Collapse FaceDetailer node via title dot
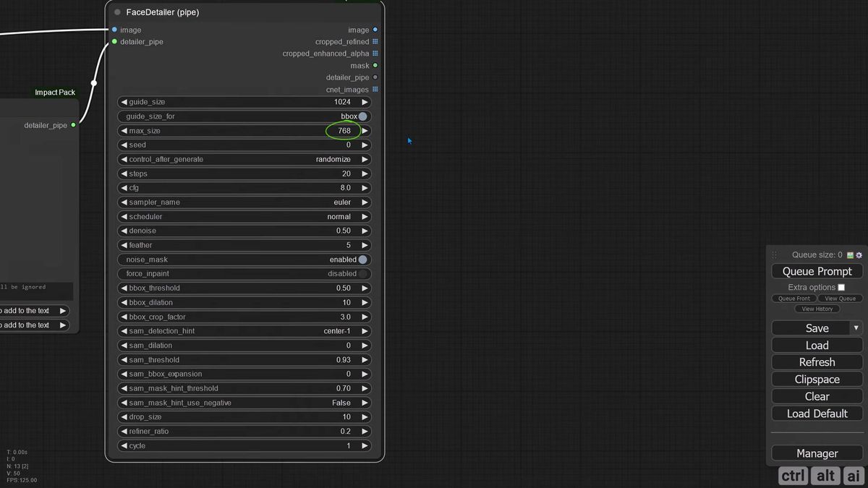Image resolution: width=868 pixels, height=488 pixels. pos(117,12)
